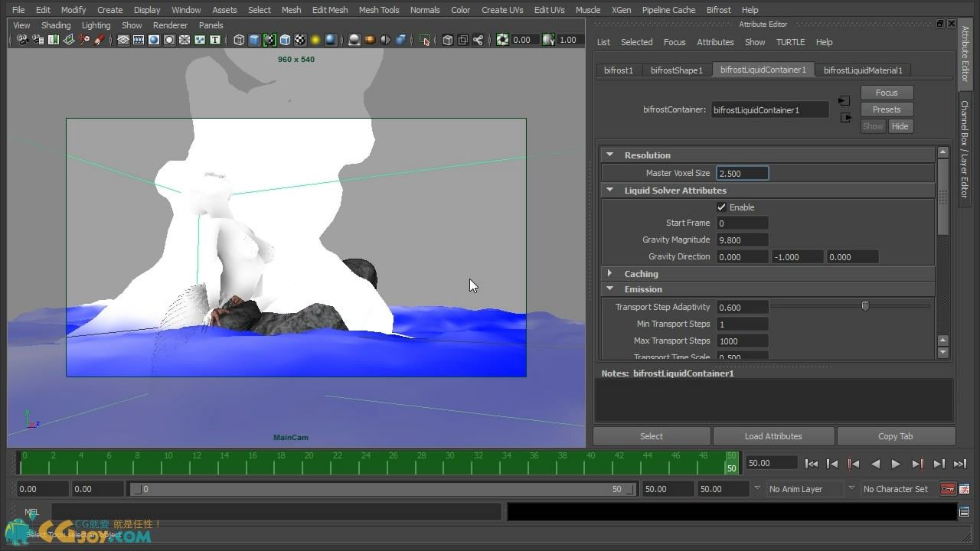Switch to the bifrostLiquidMaterial1 tab

[x=863, y=70]
